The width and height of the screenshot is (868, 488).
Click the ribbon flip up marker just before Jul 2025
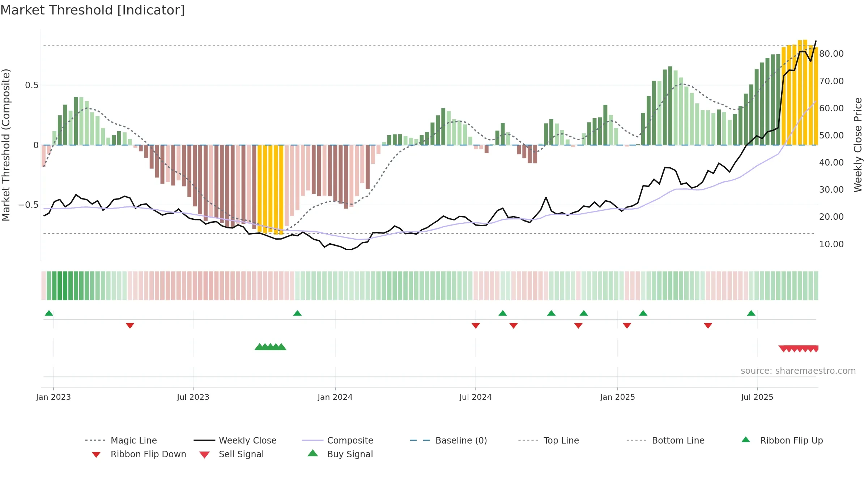(751, 313)
